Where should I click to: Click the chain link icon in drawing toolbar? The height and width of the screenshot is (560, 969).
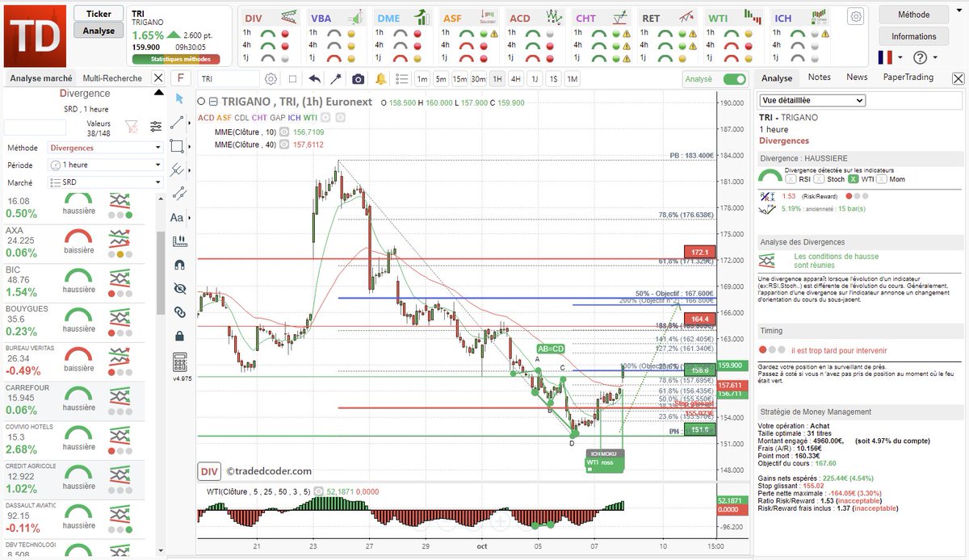pyautogui.click(x=179, y=311)
